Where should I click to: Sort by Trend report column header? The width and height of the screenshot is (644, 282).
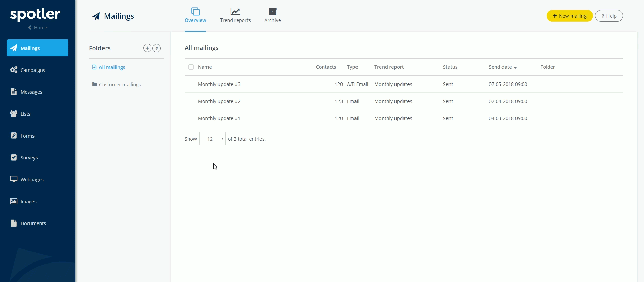(x=389, y=67)
